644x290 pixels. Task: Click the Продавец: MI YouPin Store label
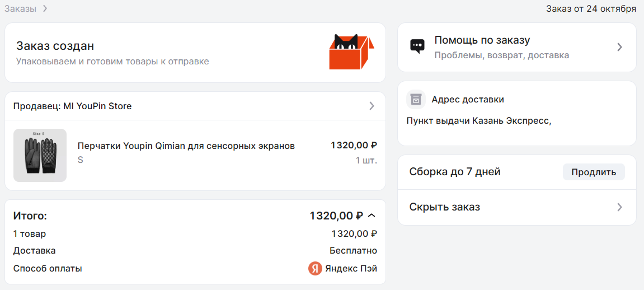pyautogui.click(x=73, y=106)
